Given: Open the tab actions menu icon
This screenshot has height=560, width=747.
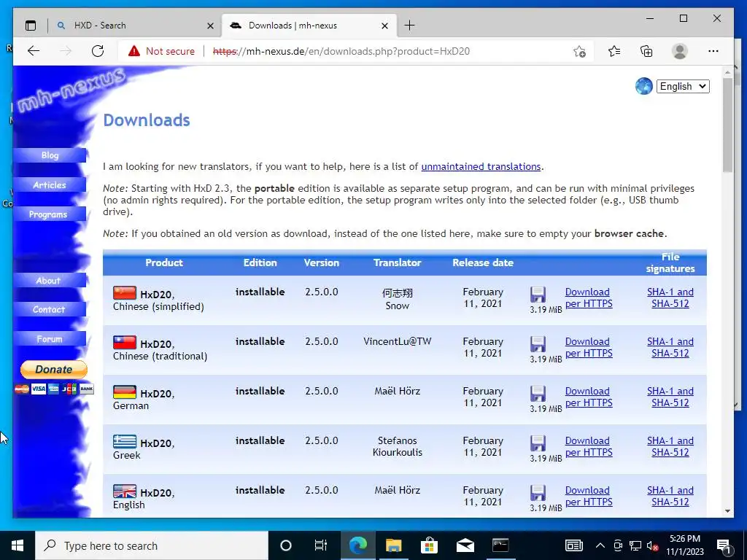Looking at the screenshot, I should tap(31, 26).
